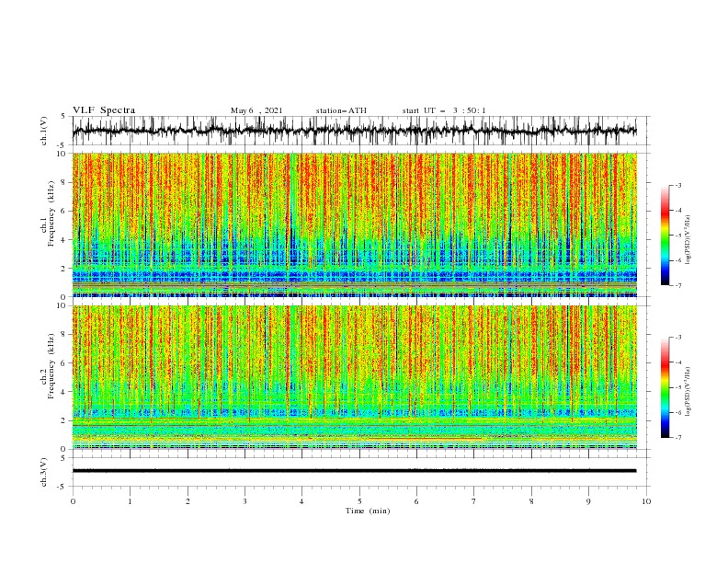This screenshot has width=728, height=563.
Task: Click the 'station=ATH' label
Action: pos(341,110)
